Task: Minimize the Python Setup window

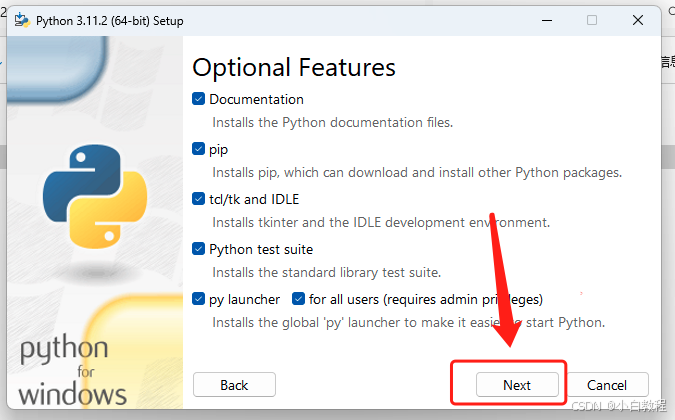Action: (x=547, y=20)
